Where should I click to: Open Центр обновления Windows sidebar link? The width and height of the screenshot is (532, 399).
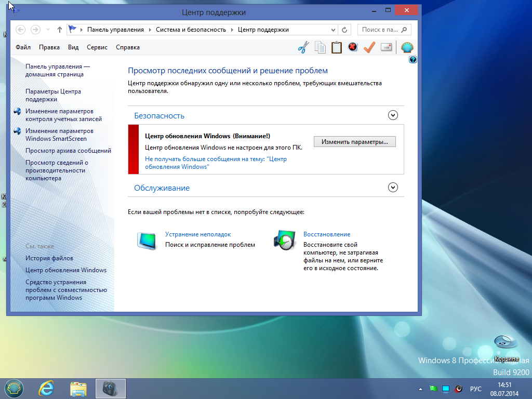click(66, 270)
